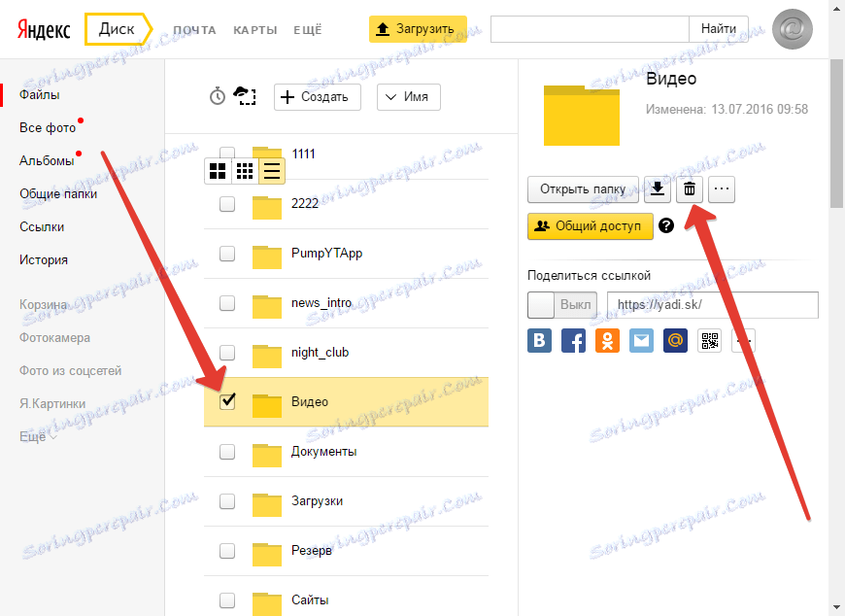The width and height of the screenshot is (845, 616).
Task: Share link via Mail.ru @ icon
Action: coord(675,341)
